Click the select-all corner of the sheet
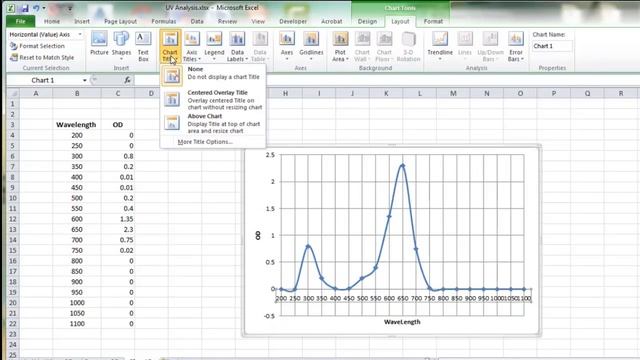The height and width of the screenshot is (360, 640). click(13, 93)
